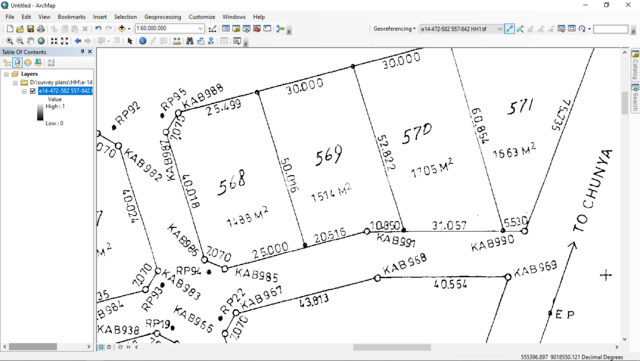Open the georeferencing layer dropdown
The height and width of the screenshot is (361, 640).
point(500,29)
